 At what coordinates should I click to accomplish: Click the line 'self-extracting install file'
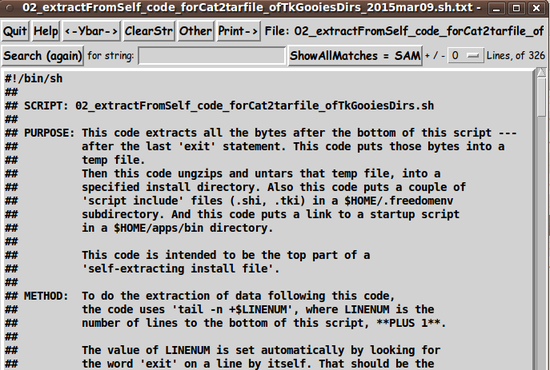pyautogui.click(x=142, y=269)
